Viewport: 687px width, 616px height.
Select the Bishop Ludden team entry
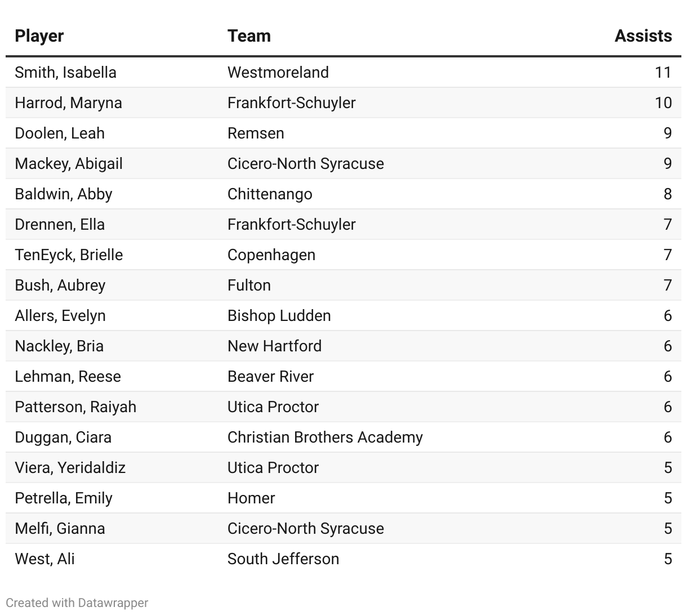pos(279,316)
